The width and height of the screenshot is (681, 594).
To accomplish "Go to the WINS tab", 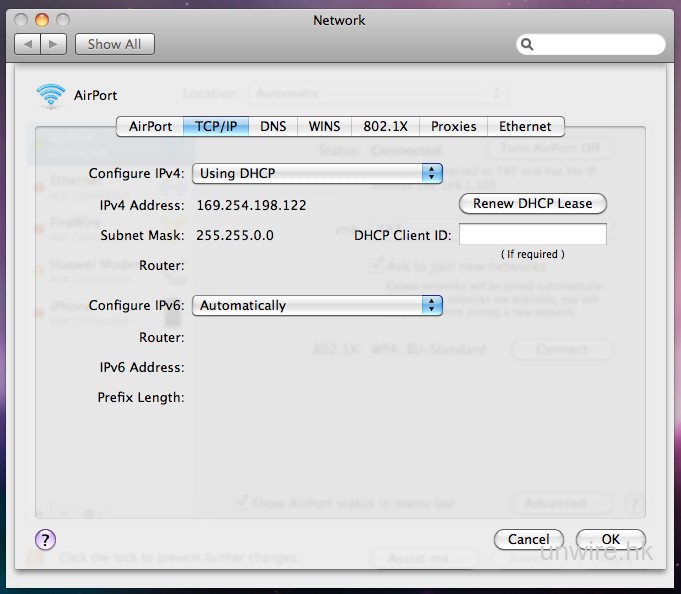I will [x=324, y=127].
